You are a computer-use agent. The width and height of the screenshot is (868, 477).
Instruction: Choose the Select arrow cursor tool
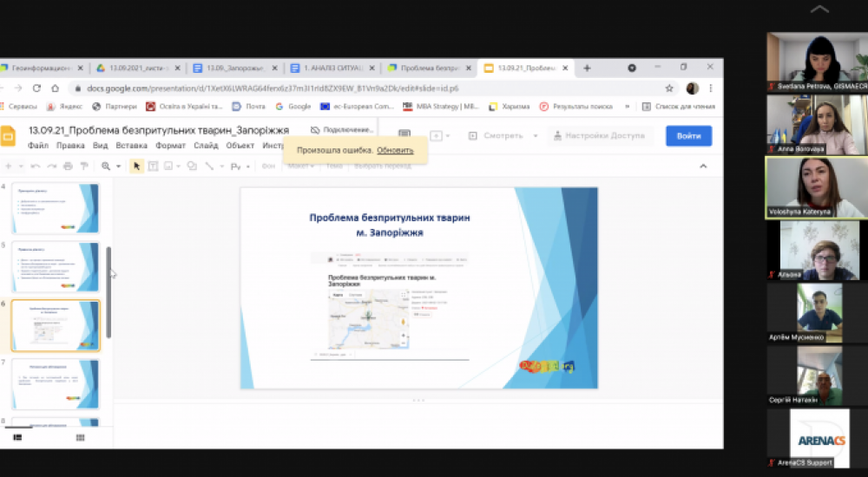tap(136, 166)
